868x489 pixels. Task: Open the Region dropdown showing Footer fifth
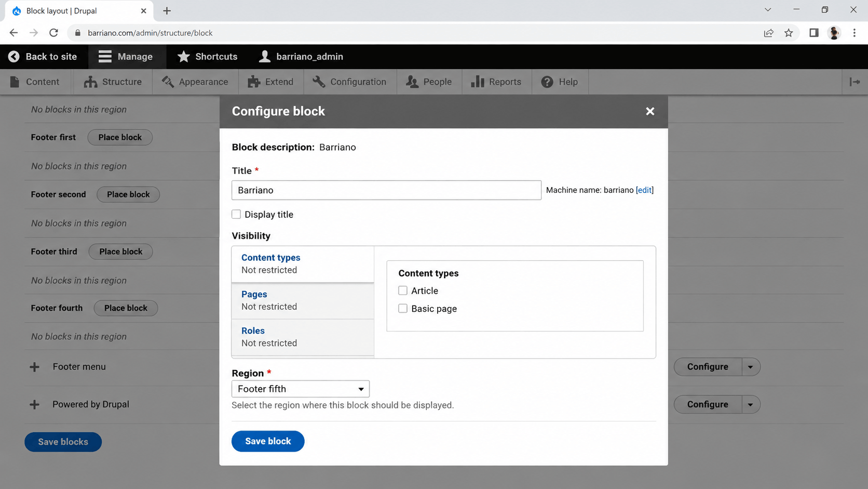(x=301, y=389)
